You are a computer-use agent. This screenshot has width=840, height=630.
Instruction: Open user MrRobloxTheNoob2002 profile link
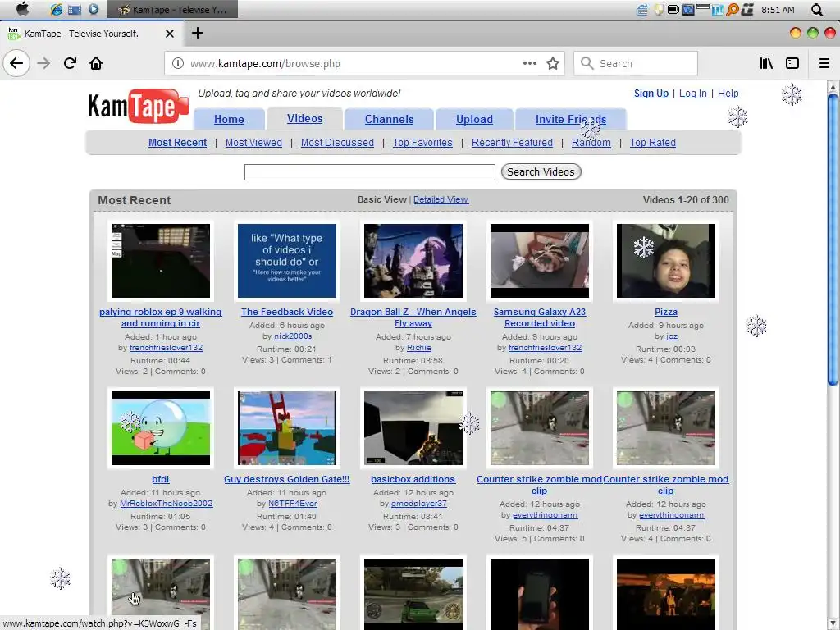166,504
